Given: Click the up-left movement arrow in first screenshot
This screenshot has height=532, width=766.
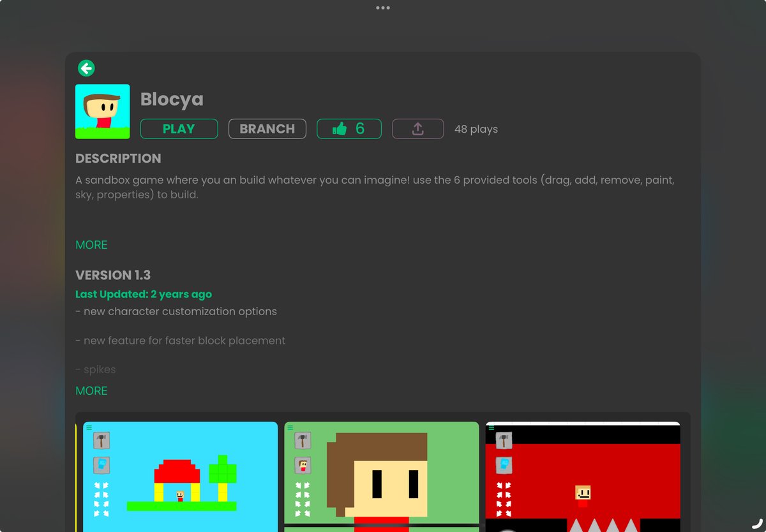Looking at the screenshot, I should coord(97,485).
